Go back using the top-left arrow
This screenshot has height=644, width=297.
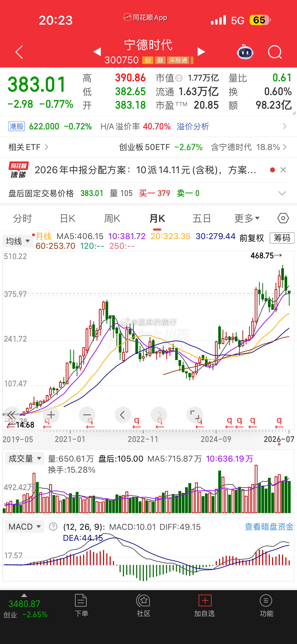19,52
